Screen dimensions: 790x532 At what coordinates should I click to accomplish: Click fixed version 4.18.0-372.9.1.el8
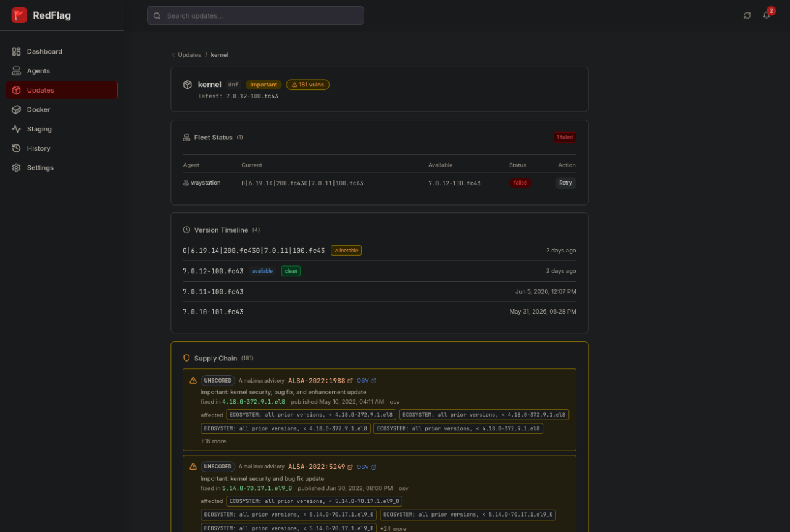[254, 402]
